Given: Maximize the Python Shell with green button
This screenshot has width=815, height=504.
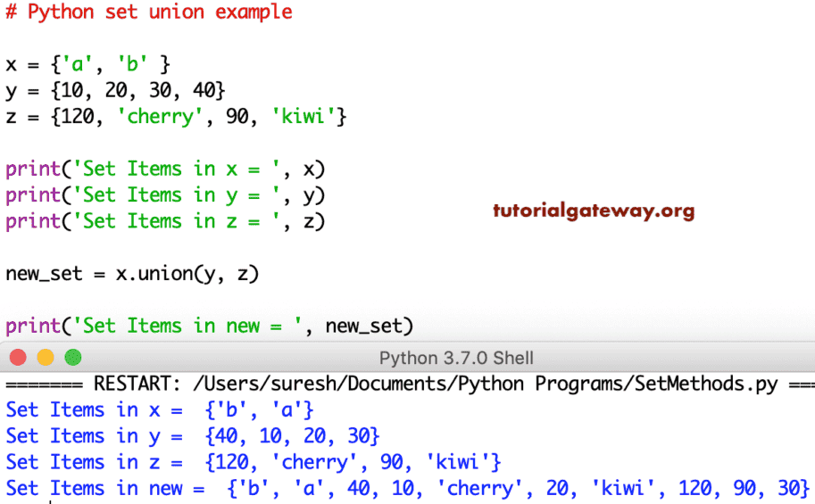Looking at the screenshot, I should 73,358.
